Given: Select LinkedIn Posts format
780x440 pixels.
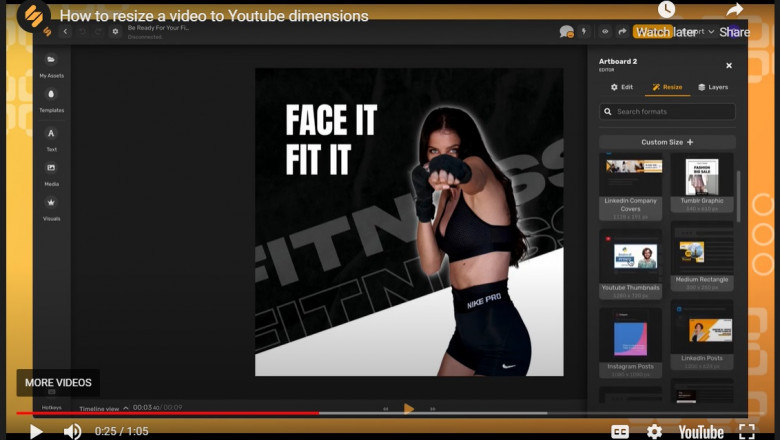Looking at the screenshot, I should coord(702,335).
